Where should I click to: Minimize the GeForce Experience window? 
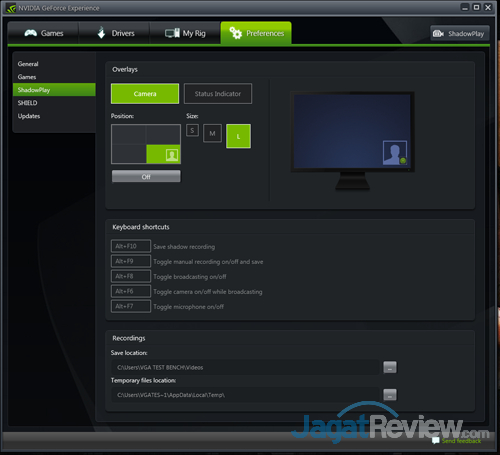465,7
